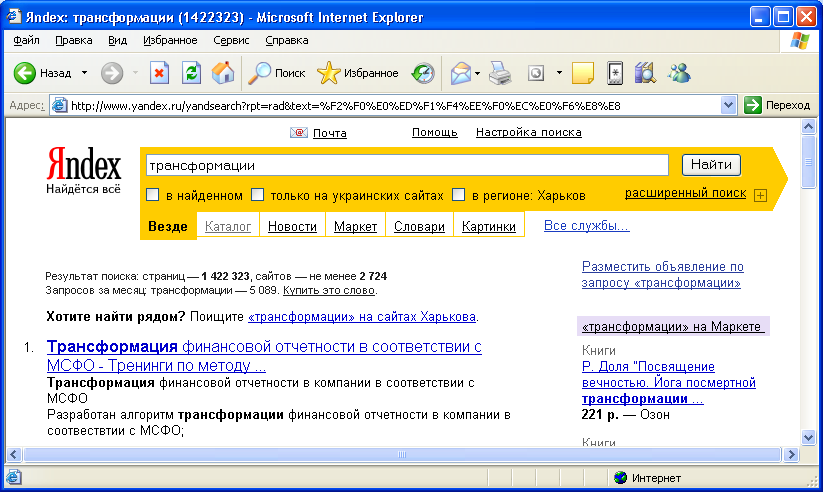
Task: Click the IE title bar icon
Action: pos(14,17)
